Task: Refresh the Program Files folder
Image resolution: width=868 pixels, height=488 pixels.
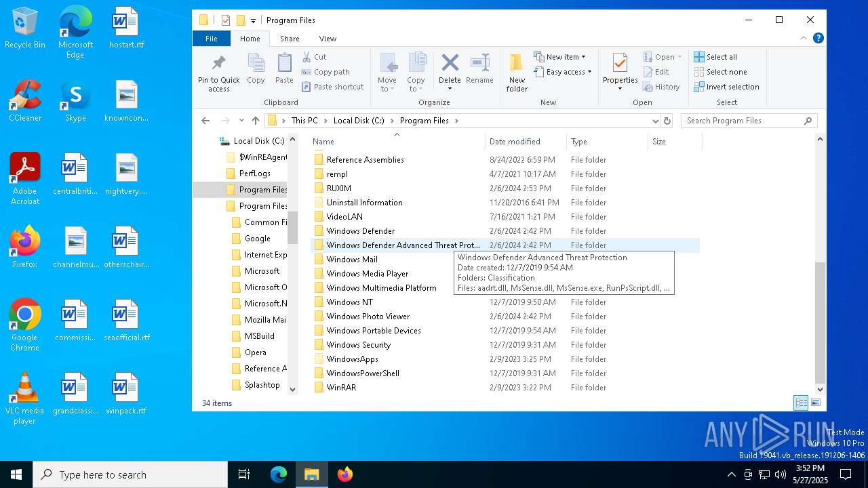Action: pos(667,121)
